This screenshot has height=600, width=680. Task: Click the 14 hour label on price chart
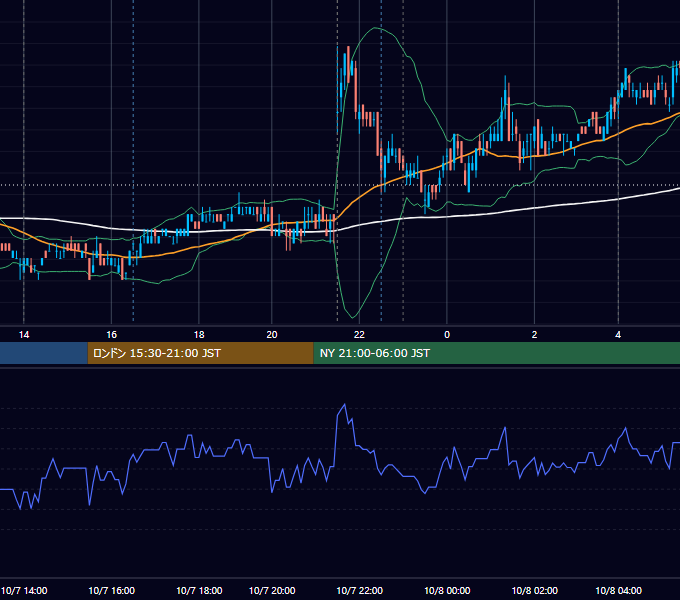(24, 335)
